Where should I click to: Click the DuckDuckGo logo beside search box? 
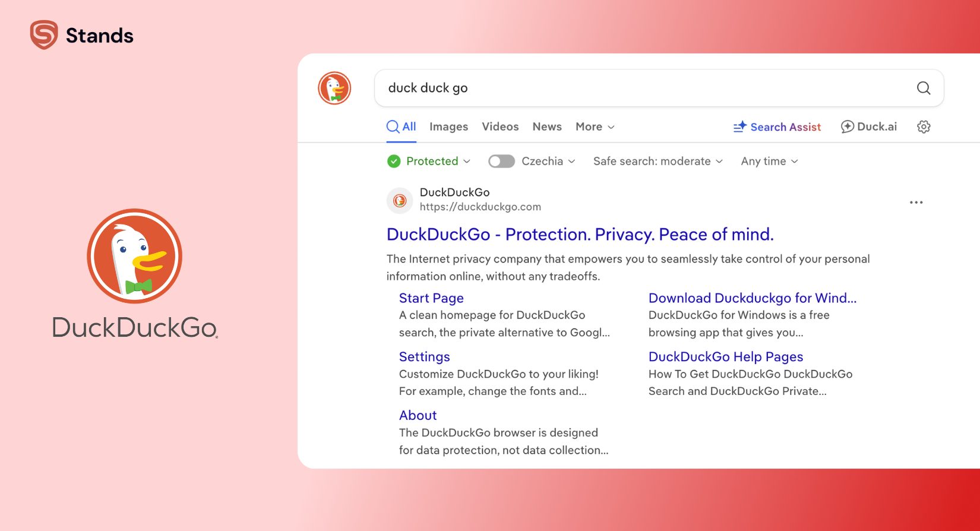click(334, 88)
